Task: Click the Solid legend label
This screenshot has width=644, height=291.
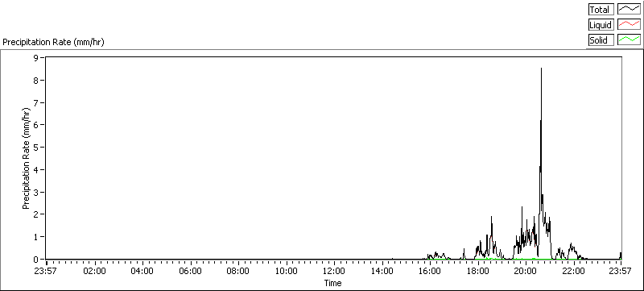Action: pos(601,40)
